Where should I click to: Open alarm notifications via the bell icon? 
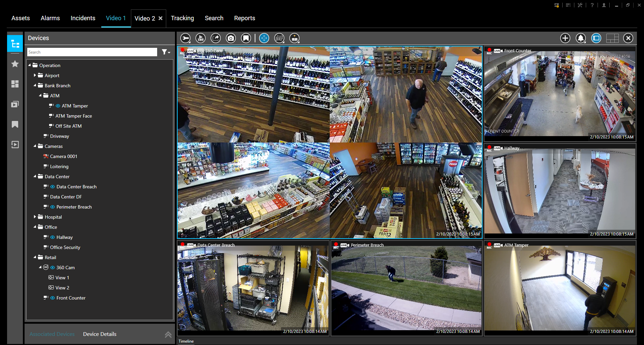point(580,38)
